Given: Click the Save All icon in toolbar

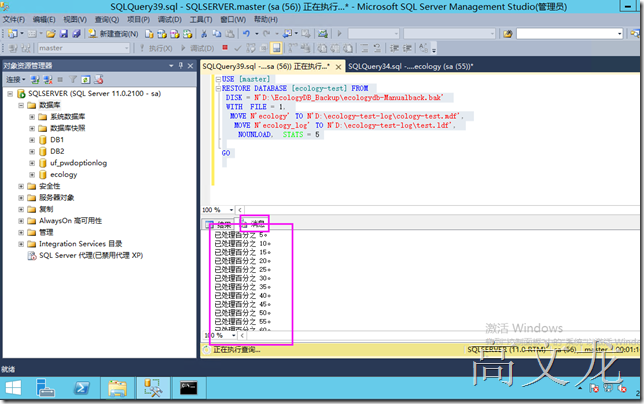Looking at the screenshot, I should 76,34.
